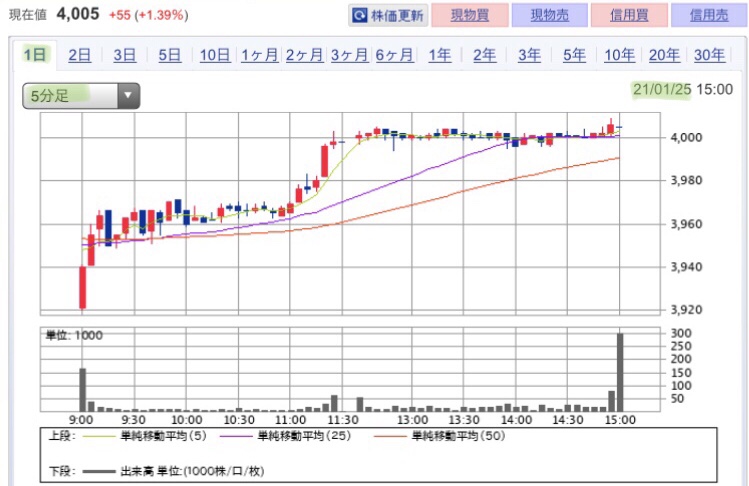Image resolution: width=749 pixels, height=486 pixels.
Task: Switch to the 3日 chart range
Action: 124,55
